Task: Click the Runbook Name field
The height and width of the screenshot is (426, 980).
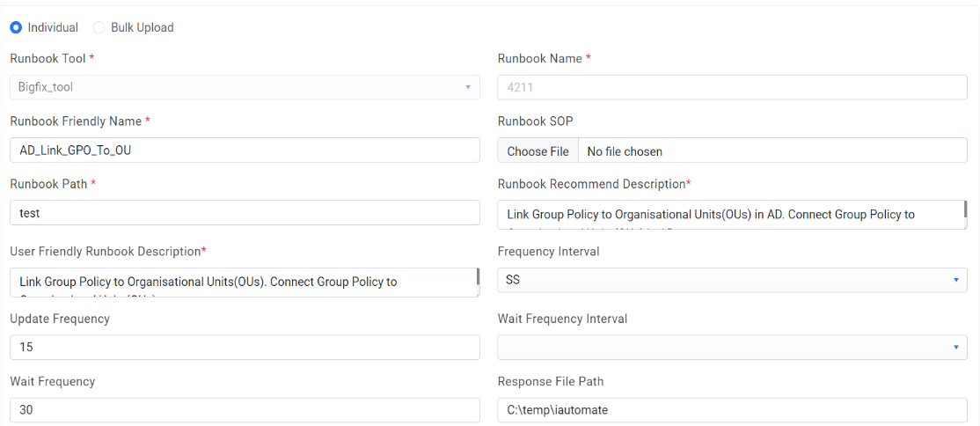Action: pos(731,87)
